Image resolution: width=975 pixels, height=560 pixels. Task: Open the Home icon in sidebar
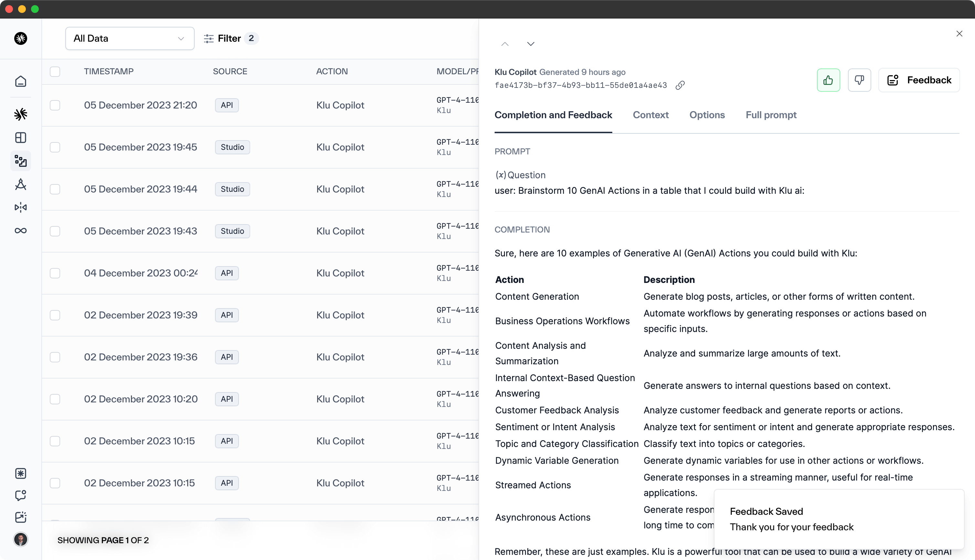pyautogui.click(x=21, y=81)
